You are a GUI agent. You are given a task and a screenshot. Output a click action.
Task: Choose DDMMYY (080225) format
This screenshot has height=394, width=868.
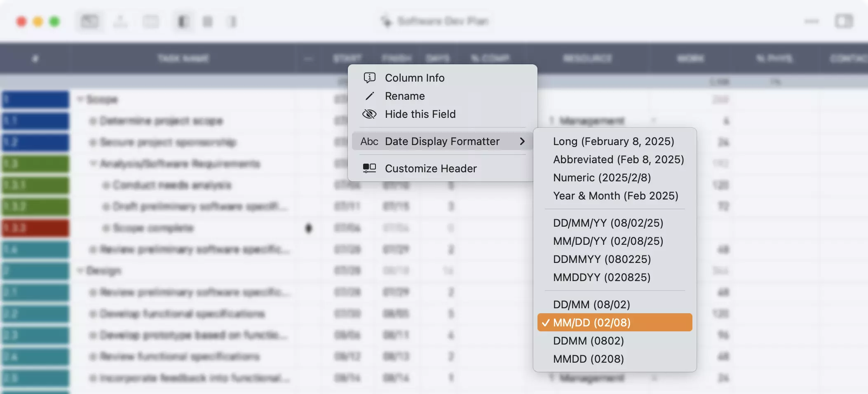[602, 259]
